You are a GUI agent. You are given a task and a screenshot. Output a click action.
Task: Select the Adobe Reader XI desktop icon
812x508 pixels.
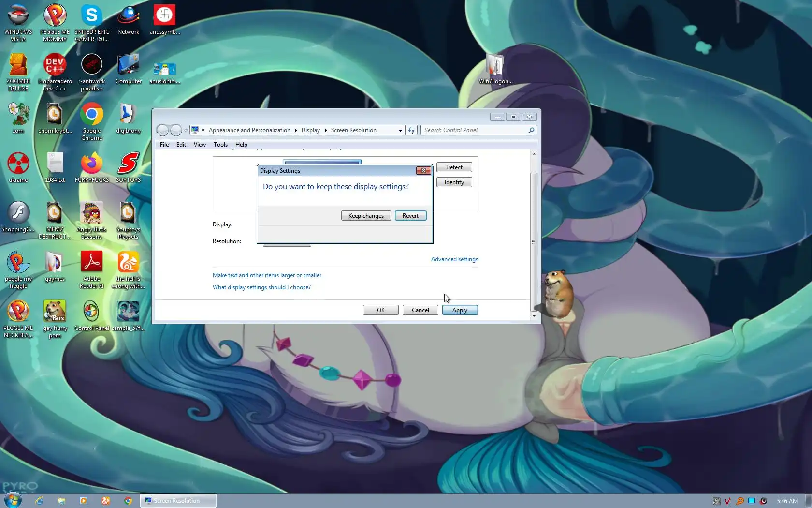(91, 269)
